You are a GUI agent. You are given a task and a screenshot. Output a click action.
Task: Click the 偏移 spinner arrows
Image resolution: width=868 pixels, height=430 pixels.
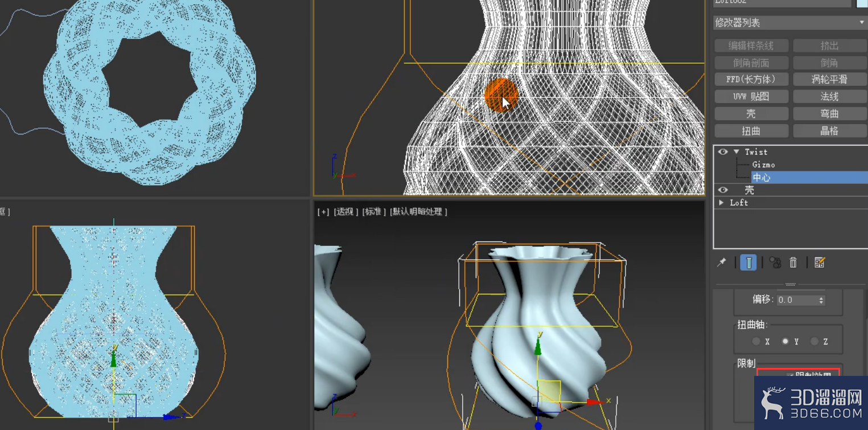tap(821, 300)
